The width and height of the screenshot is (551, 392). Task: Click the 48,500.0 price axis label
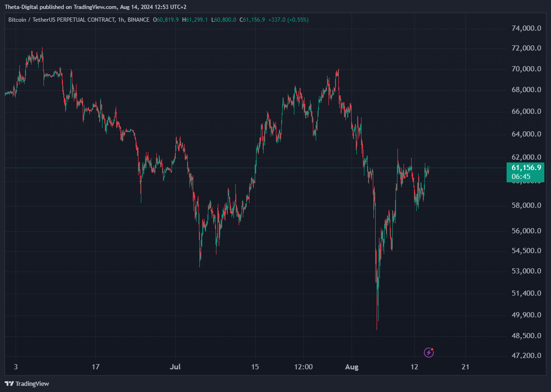(x=526, y=336)
